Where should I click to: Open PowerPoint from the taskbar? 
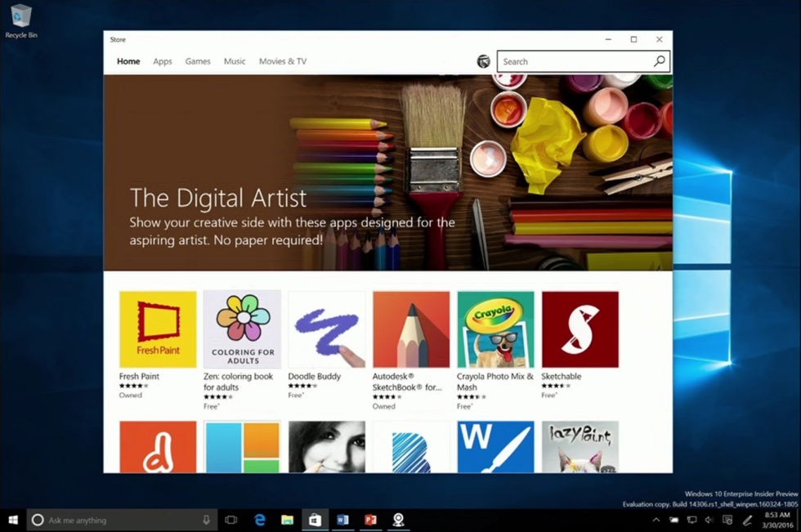370,520
